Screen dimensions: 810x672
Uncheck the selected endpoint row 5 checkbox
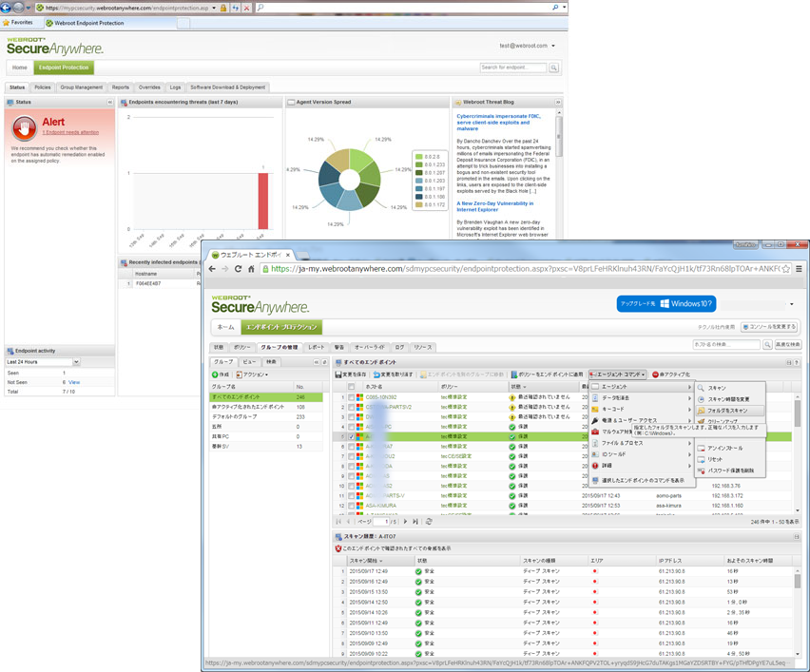(351, 436)
